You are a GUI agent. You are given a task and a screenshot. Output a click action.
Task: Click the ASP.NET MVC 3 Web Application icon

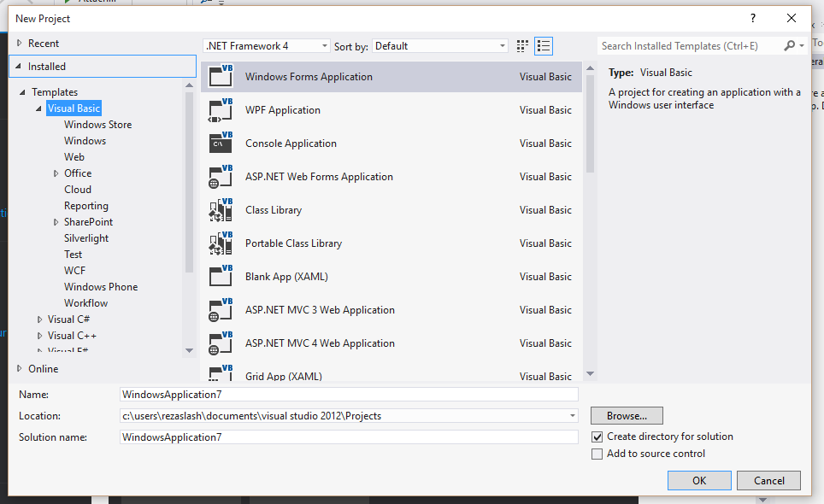[x=221, y=310]
